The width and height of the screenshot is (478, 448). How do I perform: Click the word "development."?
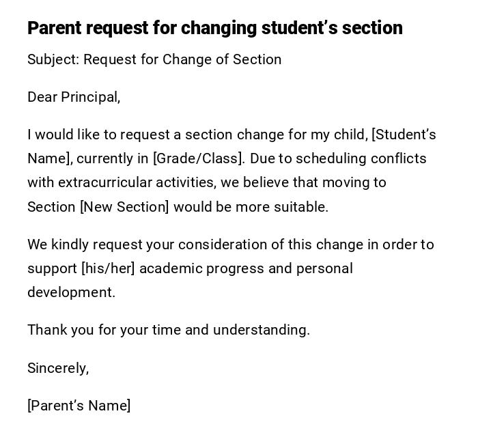click(71, 292)
